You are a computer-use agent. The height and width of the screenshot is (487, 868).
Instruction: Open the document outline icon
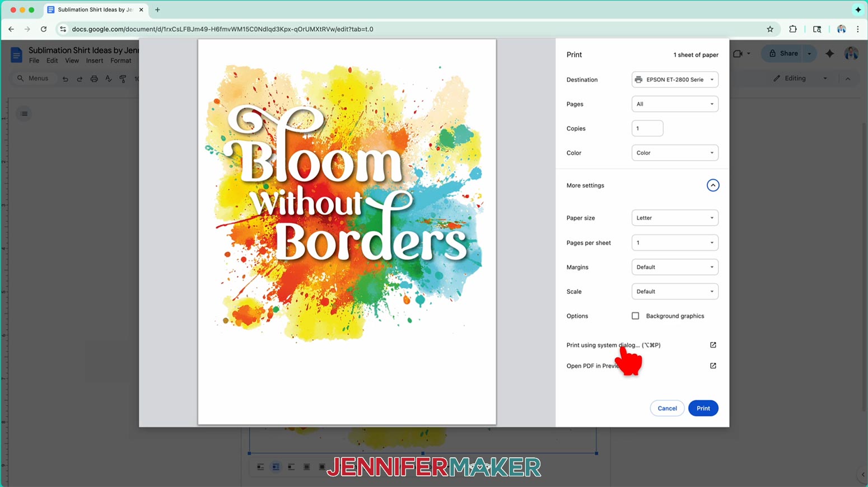click(24, 114)
